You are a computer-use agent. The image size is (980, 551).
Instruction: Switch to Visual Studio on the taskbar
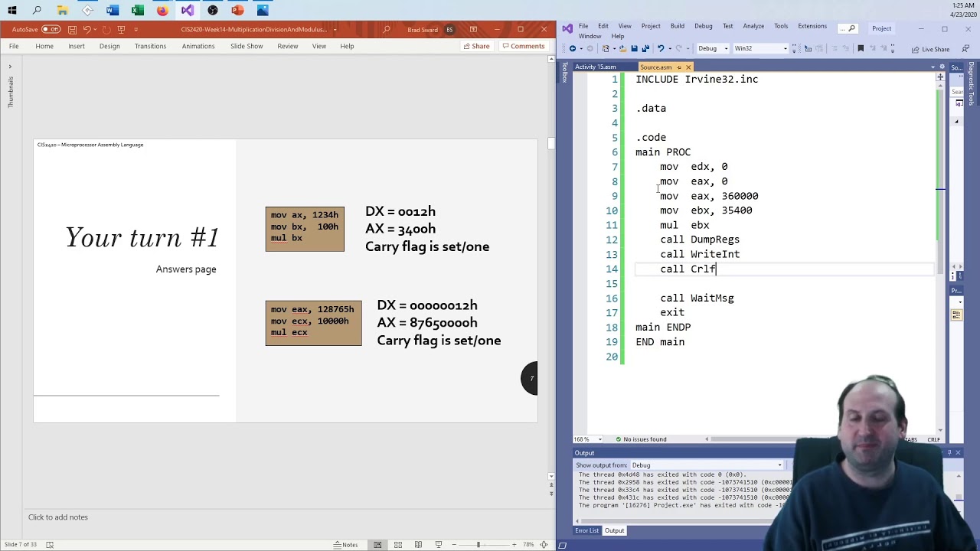(x=188, y=11)
